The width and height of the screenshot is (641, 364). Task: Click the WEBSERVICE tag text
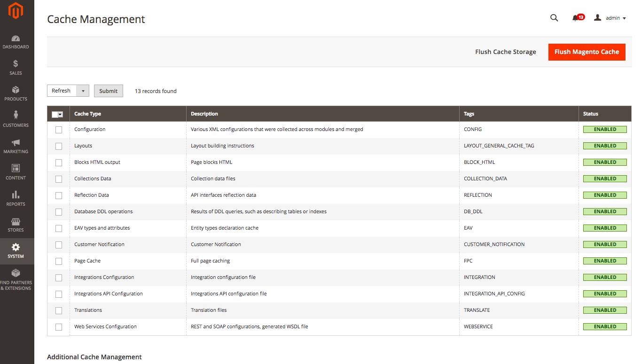pos(478,326)
